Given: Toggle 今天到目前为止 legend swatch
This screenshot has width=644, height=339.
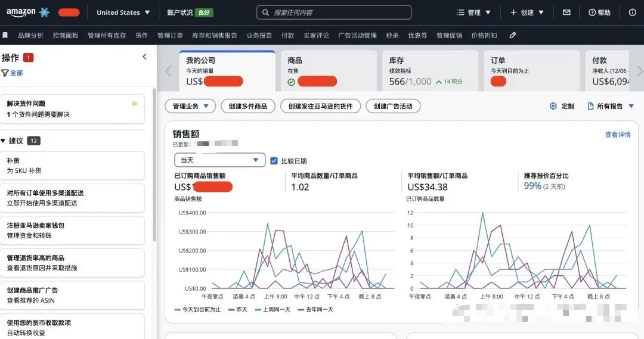Looking at the screenshot, I should (178, 309).
